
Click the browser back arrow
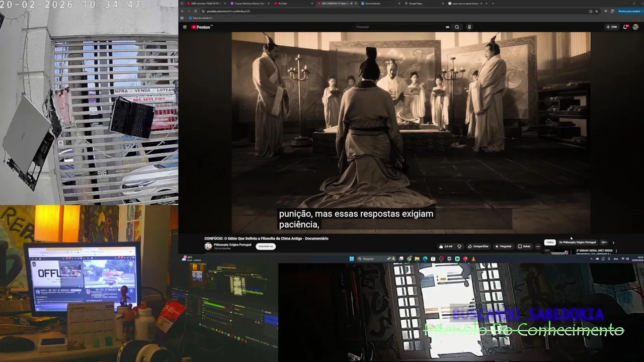click(182, 11)
